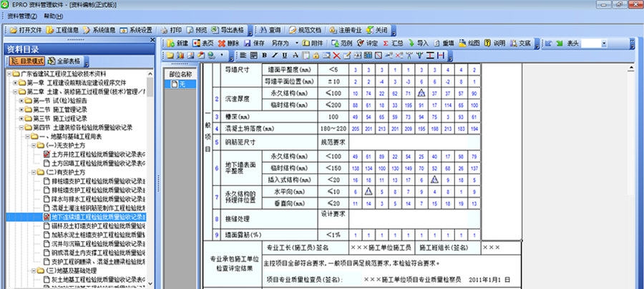Click 新建 (New) button
The width and height of the screenshot is (644, 289).
tap(177, 43)
